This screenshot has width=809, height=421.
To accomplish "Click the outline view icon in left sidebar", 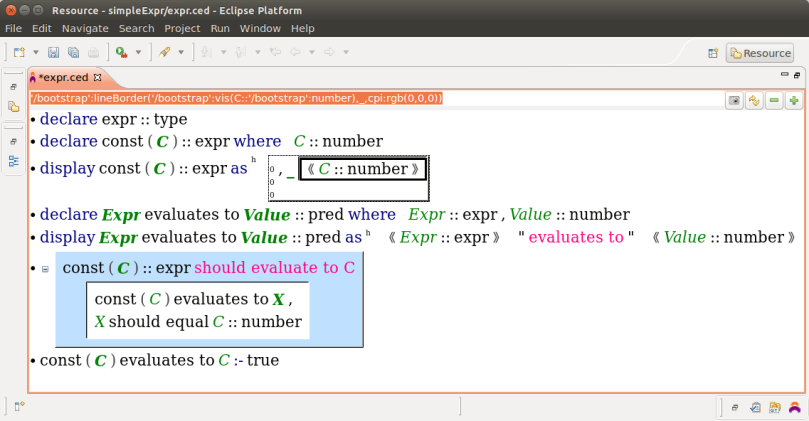I will tap(13, 161).
